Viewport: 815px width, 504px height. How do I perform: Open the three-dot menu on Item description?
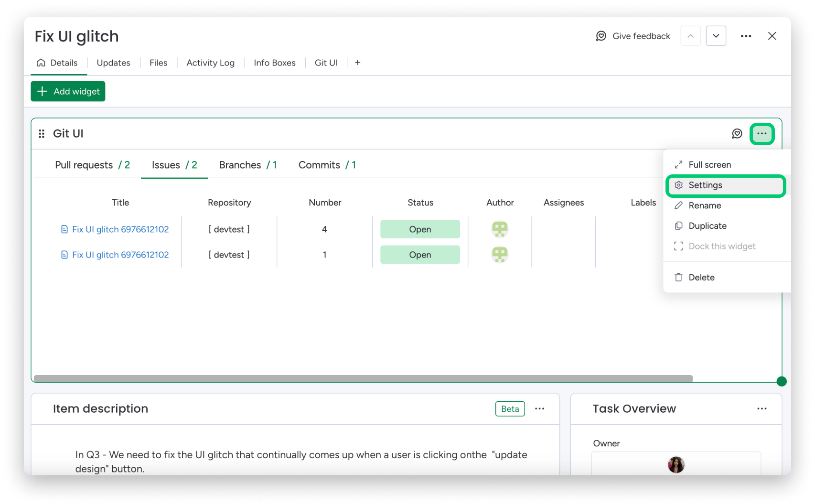pyautogui.click(x=540, y=408)
